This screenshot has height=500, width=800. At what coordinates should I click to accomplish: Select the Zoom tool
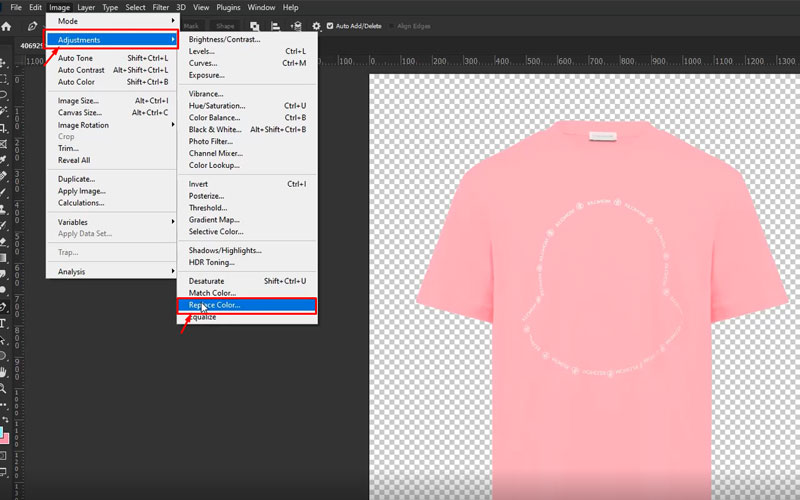pos(3,388)
